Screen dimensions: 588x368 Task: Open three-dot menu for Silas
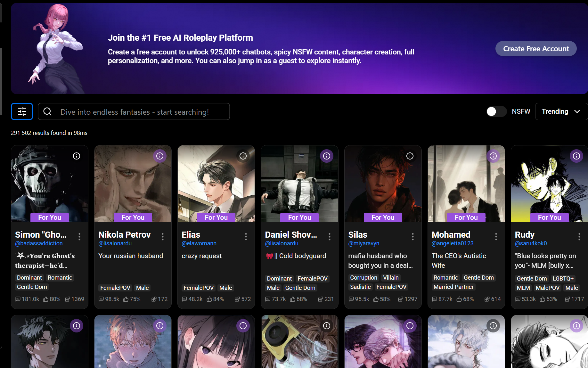pyautogui.click(x=413, y=237)
